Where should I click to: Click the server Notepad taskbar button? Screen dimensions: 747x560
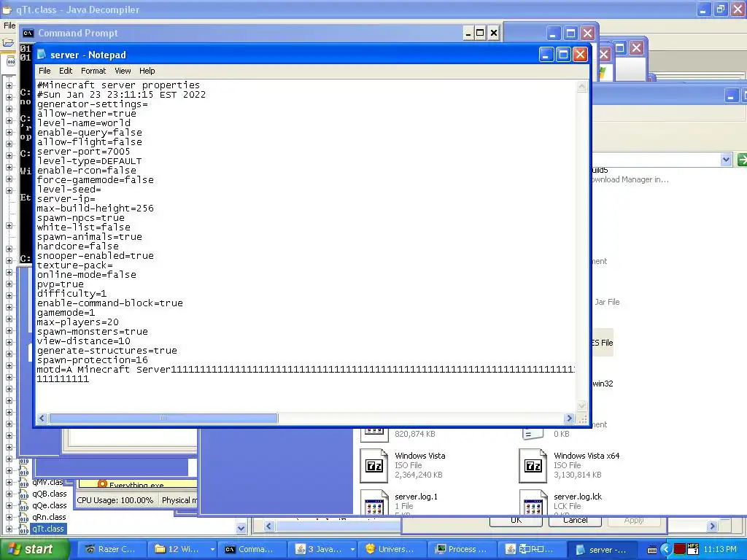click(602, 550)
